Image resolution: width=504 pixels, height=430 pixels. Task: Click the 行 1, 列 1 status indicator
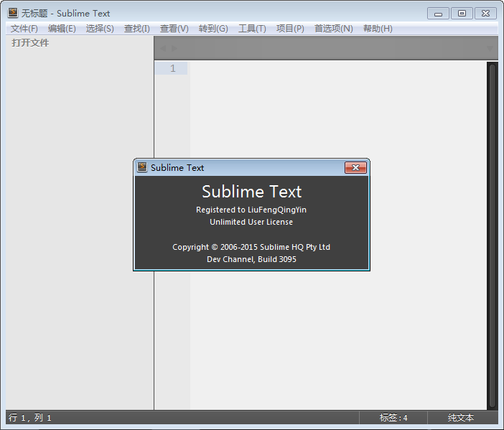tap(30, 418)
